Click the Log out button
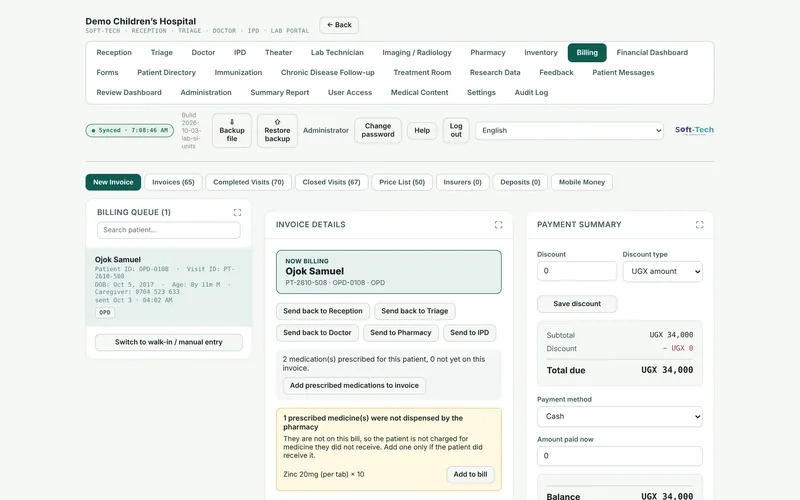Viewport: 800px width, 500px height. (456, 131)
